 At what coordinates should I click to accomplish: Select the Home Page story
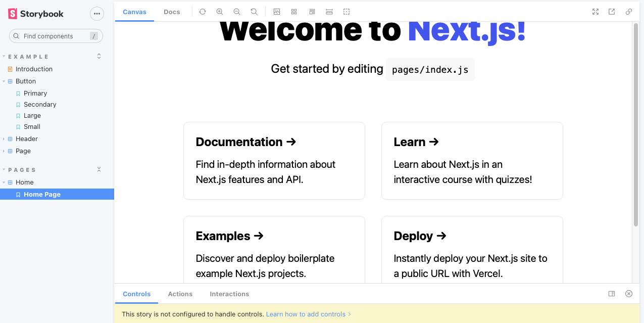[57, 194]
